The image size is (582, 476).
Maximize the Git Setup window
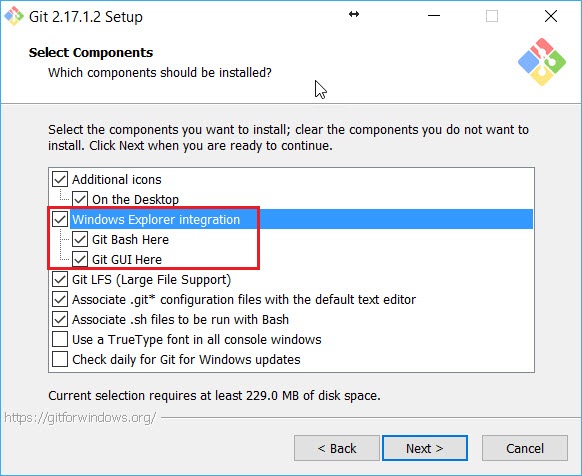(492, 16)
